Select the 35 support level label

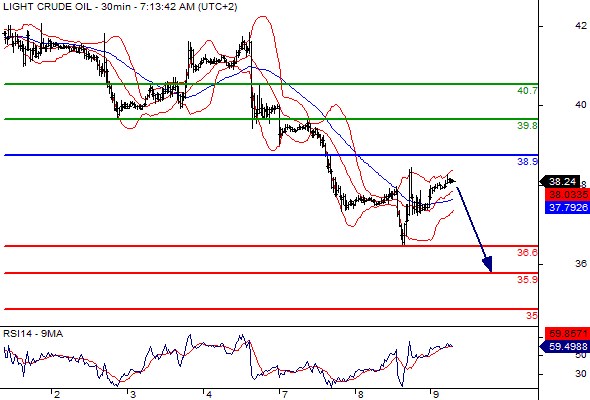click(x=532, y=316)
